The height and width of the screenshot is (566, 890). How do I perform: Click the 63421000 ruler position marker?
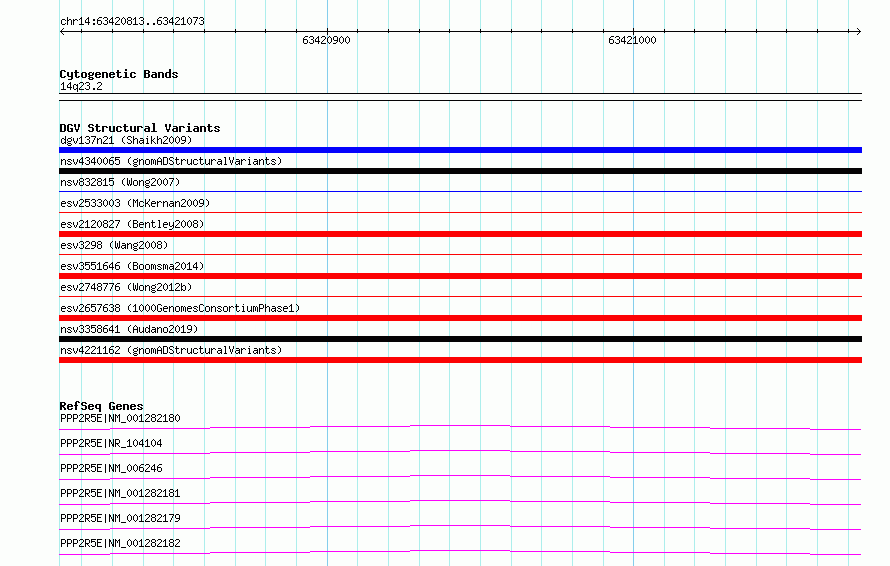(x=632, y=40)
